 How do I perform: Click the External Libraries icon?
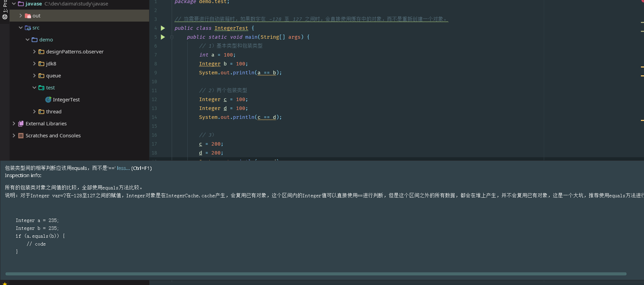point(21,124)
